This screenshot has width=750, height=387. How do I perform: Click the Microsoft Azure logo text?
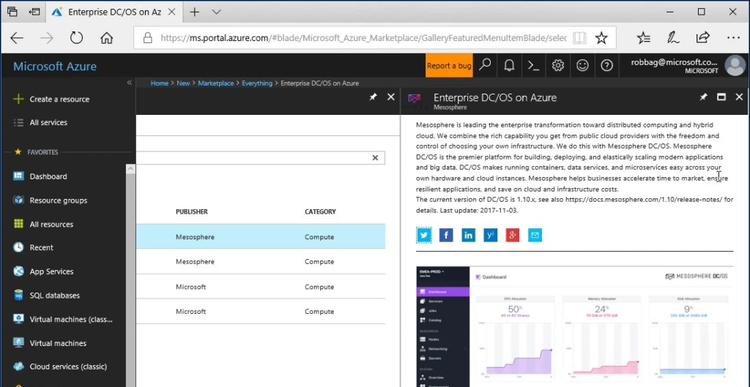tap(55, 66)
